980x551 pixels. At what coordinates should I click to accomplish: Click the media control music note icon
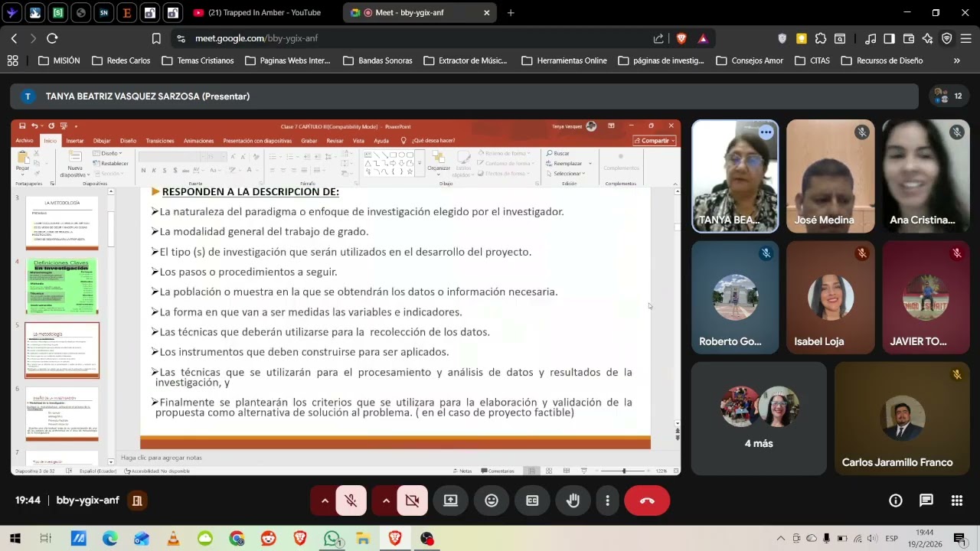871,38
